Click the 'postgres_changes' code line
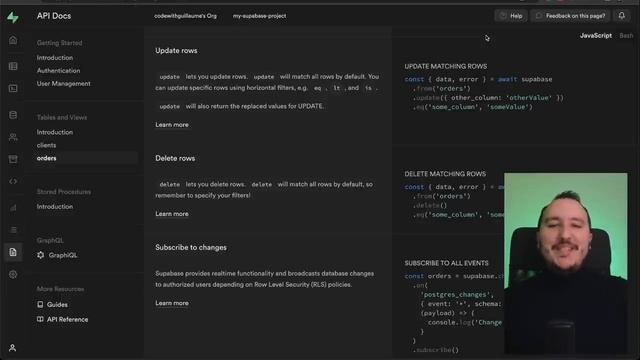The image size is (640, 360). pos(457,295)
